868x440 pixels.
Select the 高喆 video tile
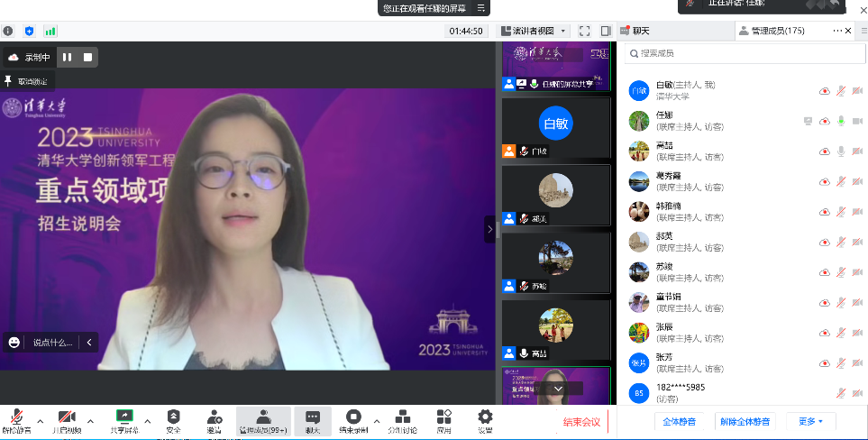(556, 331)
